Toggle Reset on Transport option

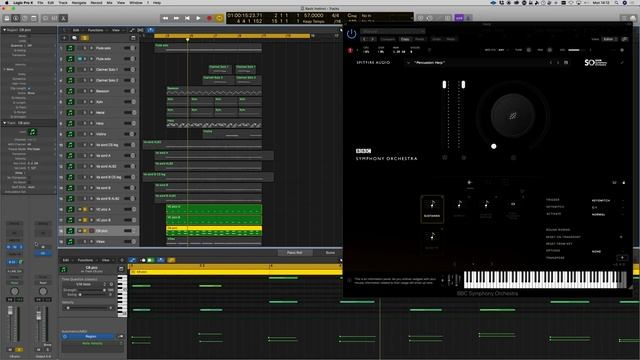[x=621, y=237]
